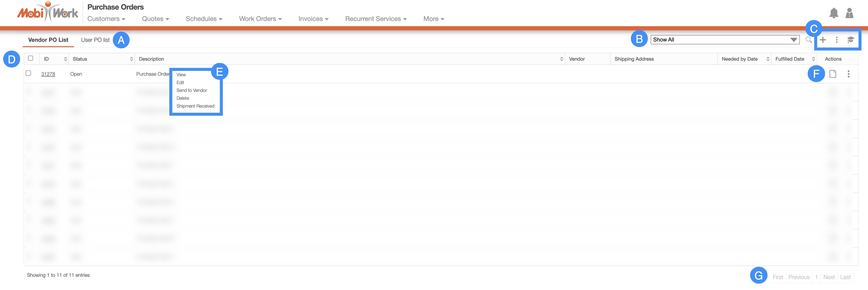Toggle the select-all header checkbox
The width and height of the screenshot is (868, 290).
31,58
